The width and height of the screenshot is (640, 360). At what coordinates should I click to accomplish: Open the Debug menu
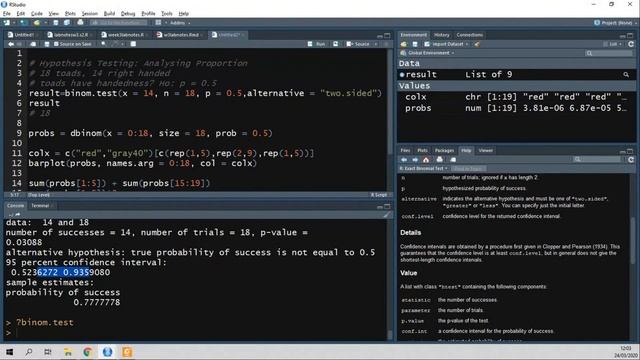coord(128,13)
